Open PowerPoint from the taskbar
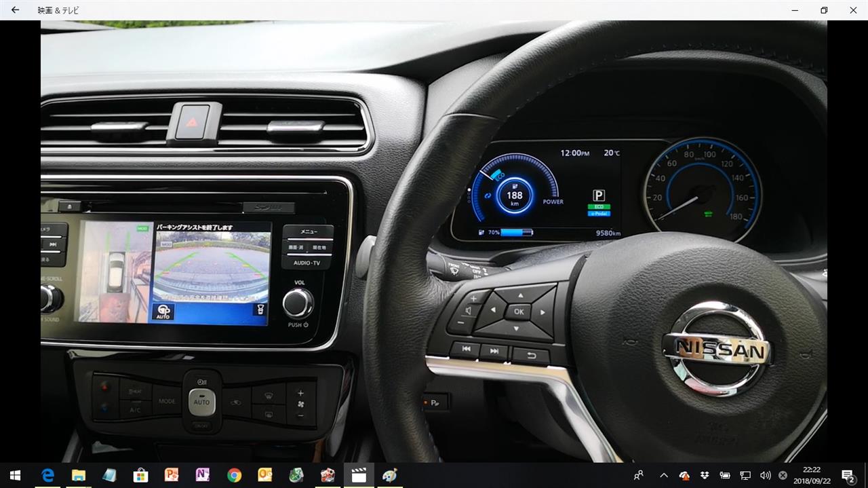The image size is (868, 488). click(x=172, y=475)
